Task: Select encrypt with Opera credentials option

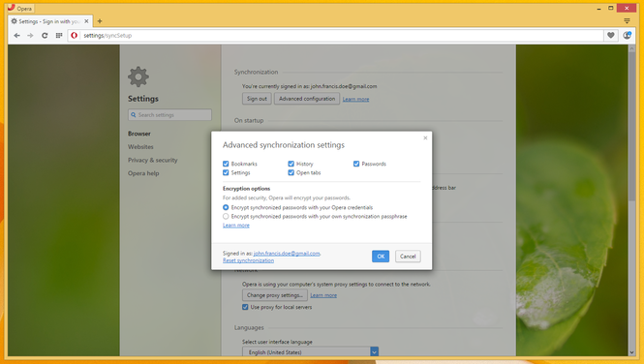Action: pyautogui.click(x=226, y=207)
